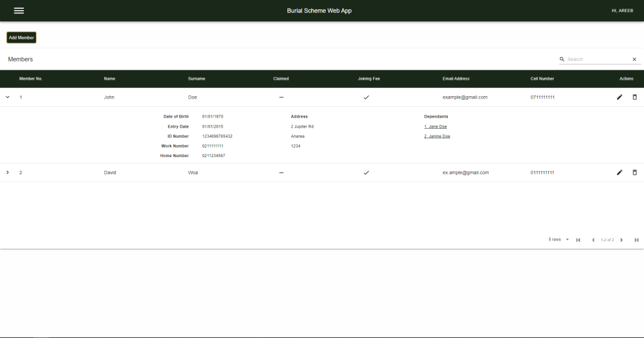Open dependant link Janine Doe
This screenshot has height=338, width=644.
coord(437,136)
